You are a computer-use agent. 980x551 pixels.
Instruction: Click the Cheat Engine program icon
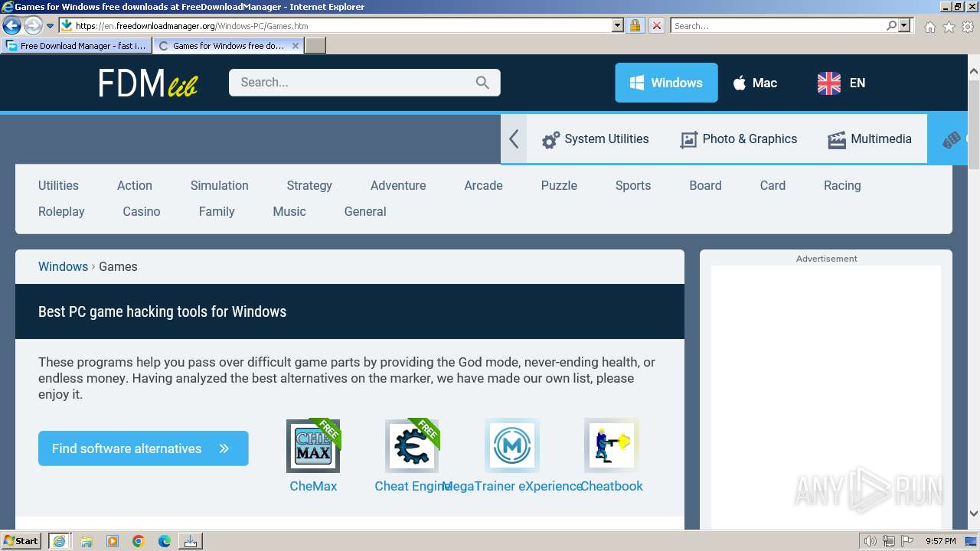[412, 445]
